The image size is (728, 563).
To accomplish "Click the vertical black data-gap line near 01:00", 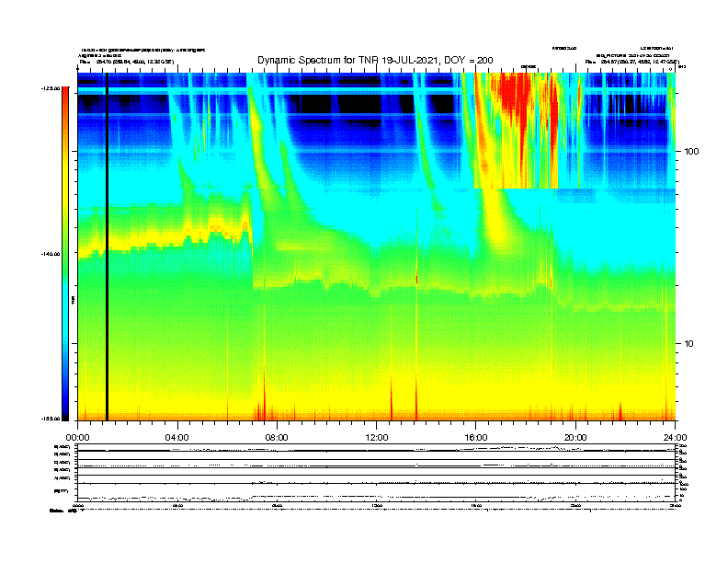I will click(107, 247).
